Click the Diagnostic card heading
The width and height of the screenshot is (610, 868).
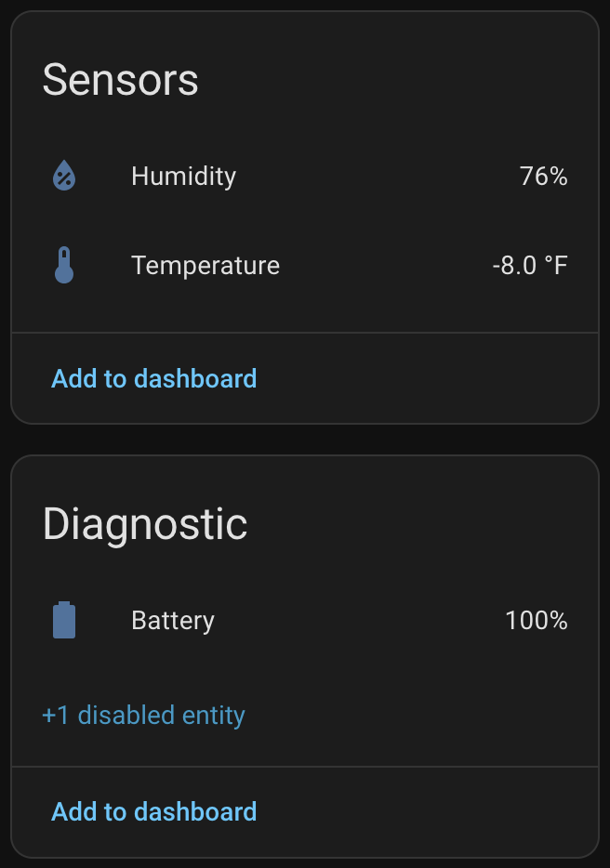click(x=145, y=524)
